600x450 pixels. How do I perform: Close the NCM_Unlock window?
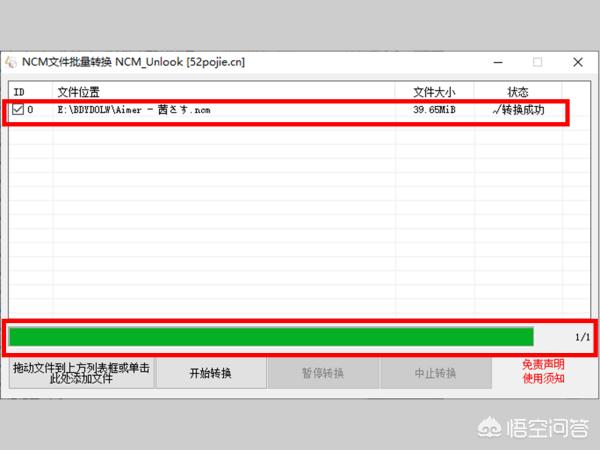pos(578,62)
